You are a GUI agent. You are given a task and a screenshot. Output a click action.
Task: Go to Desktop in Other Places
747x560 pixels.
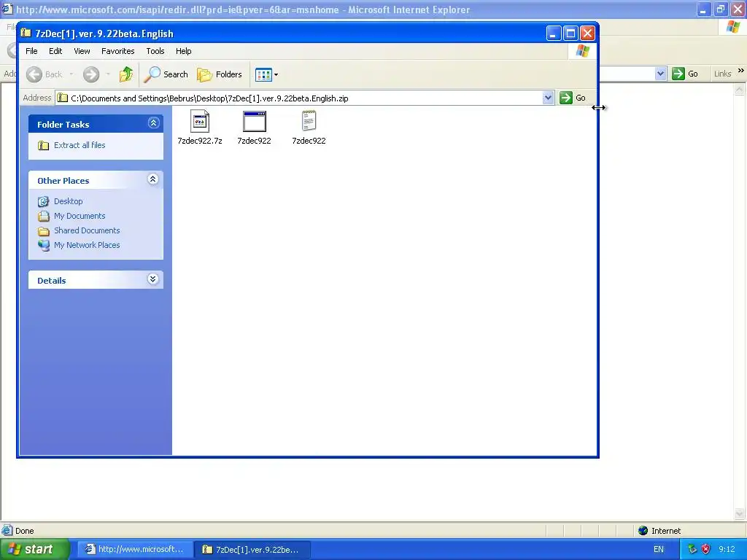pos(68,201)
